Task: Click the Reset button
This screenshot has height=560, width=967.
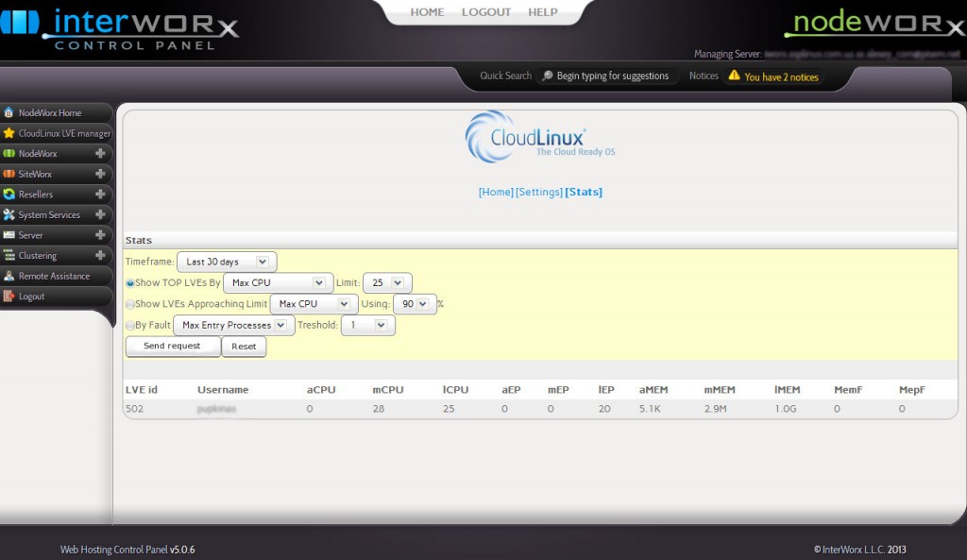Action: tap(244, 347)
